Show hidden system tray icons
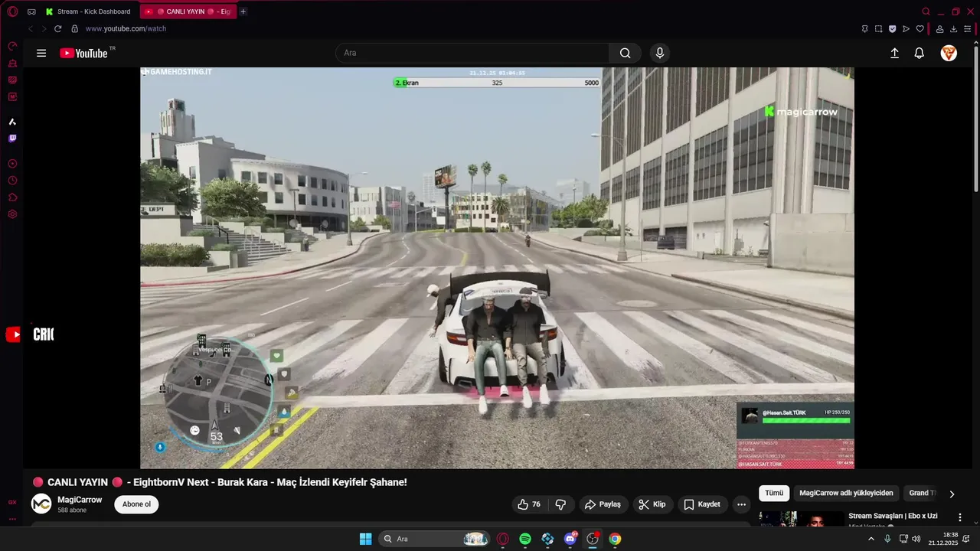 (x=871, y=539)
